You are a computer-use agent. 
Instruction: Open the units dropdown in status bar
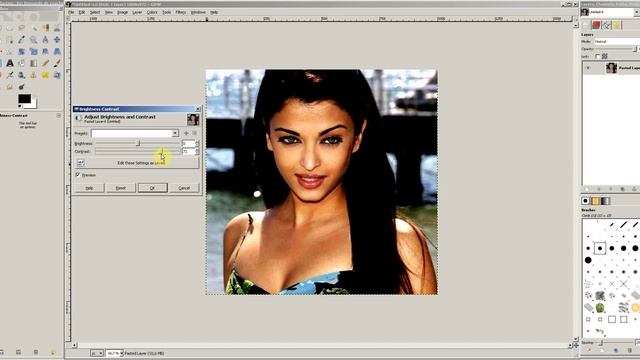pos(97,353)
